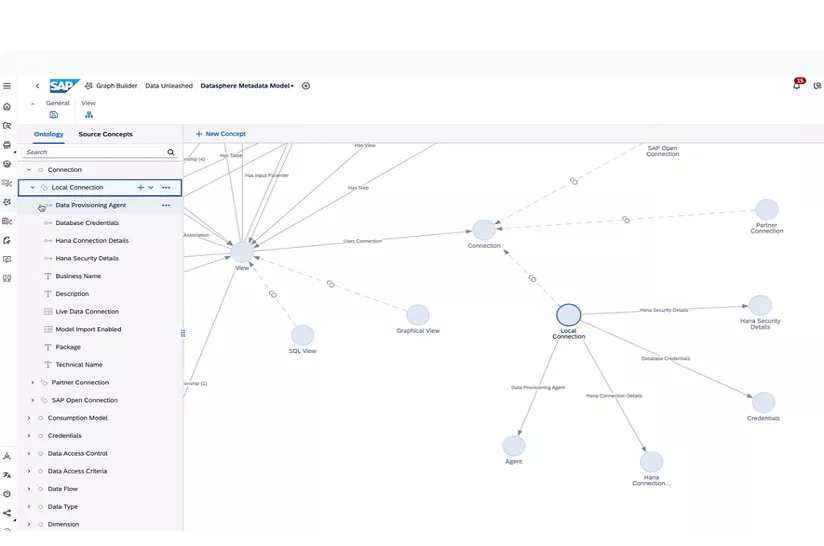The image size is (824, 546).
Task: Open the Data Unleashed breadcrumb
Action: pyautogui.click(x=169, y=86)
